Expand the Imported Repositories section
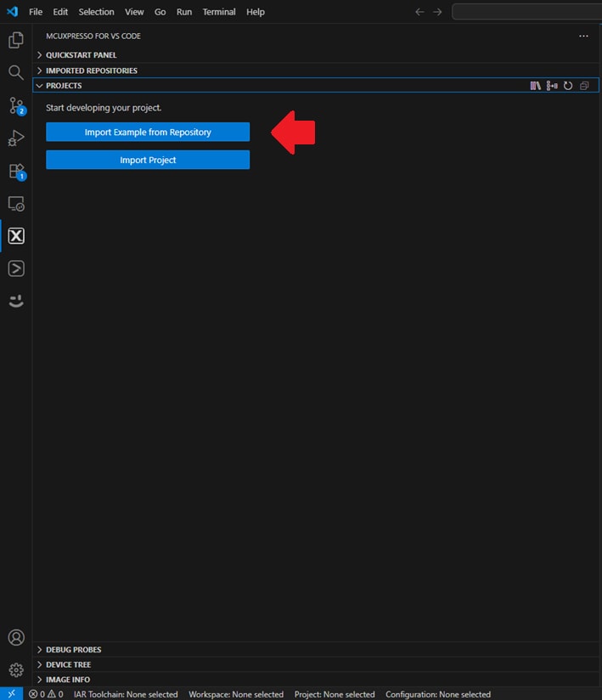This screenshot has height=700, width=602. [x=316, y=71]
